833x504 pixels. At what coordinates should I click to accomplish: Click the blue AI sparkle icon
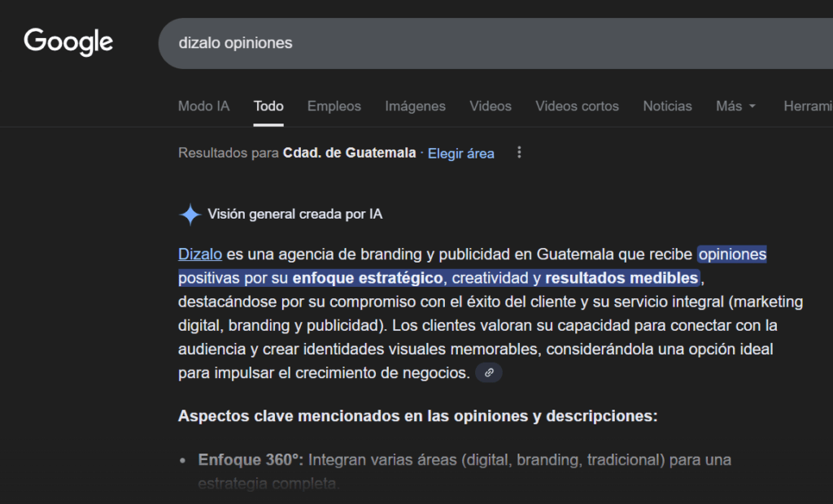[x=190, y=215]
